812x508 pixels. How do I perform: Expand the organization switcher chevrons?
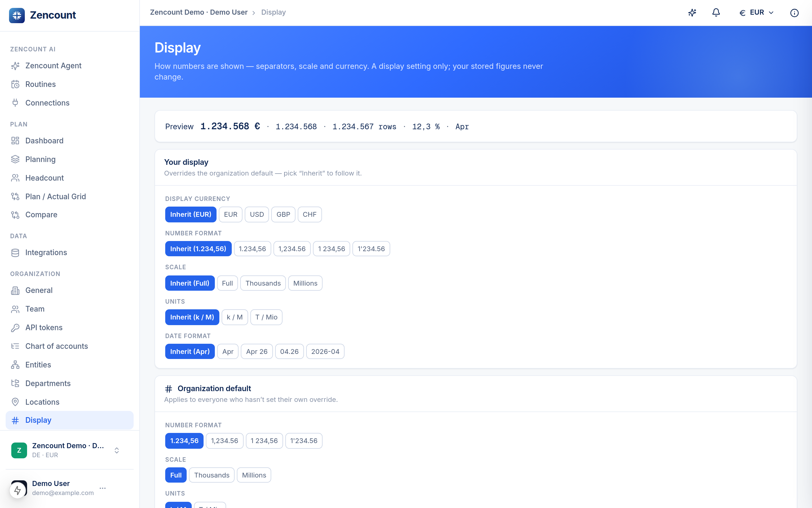point(117,450)
